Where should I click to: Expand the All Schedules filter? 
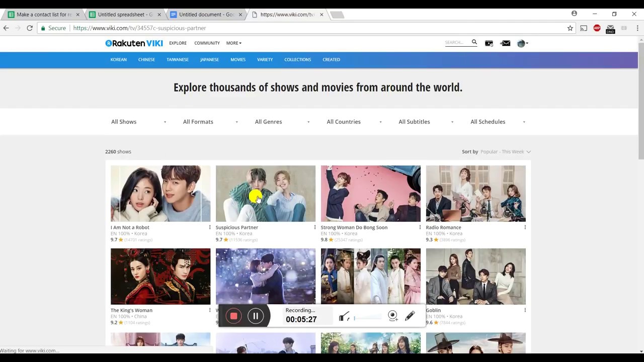[x=498, y=122]
